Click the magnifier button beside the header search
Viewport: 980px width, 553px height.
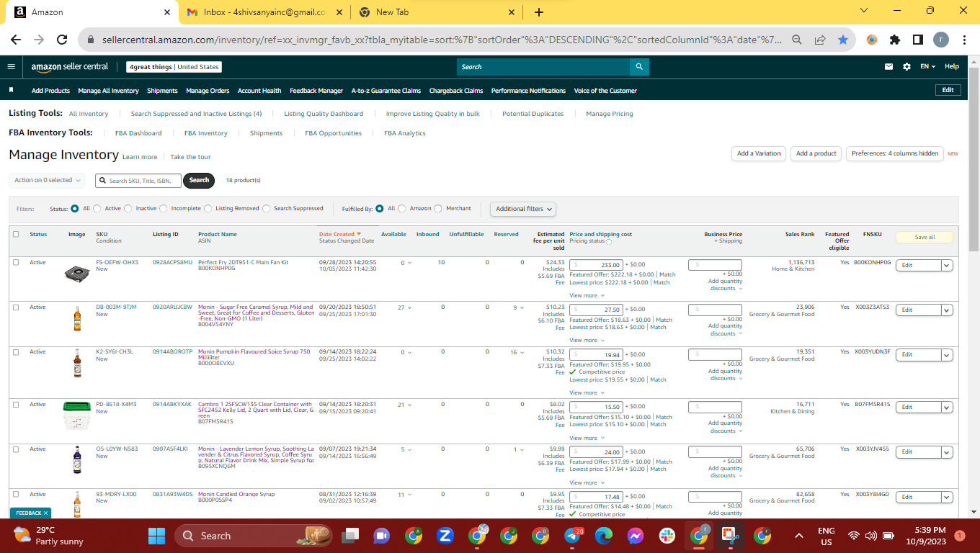click(639, 67)
